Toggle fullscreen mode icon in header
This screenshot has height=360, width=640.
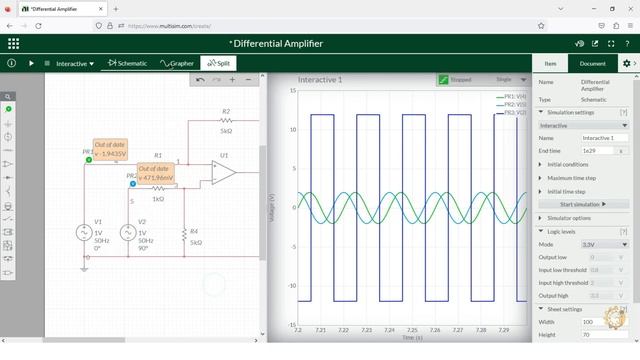[611, 44]
